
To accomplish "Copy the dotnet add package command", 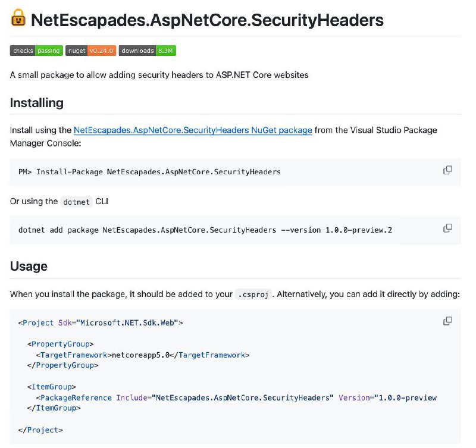I will tap(447, 228).
